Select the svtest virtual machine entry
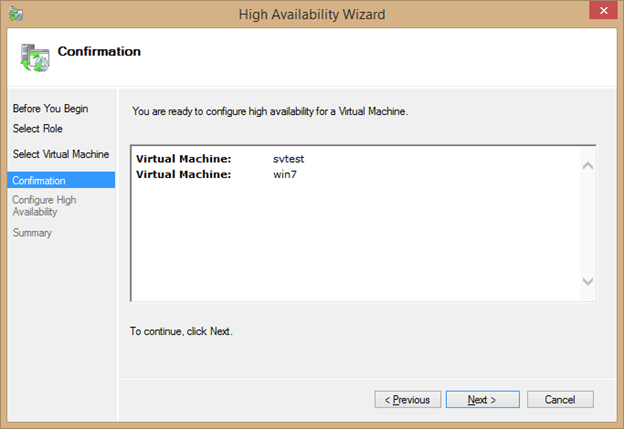Viewport: 624px width, 429px height. (289, 159)
